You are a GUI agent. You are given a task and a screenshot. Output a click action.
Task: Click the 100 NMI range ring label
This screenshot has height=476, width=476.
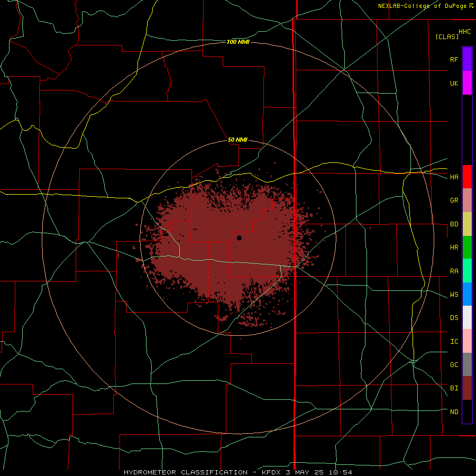click(238, 42)
